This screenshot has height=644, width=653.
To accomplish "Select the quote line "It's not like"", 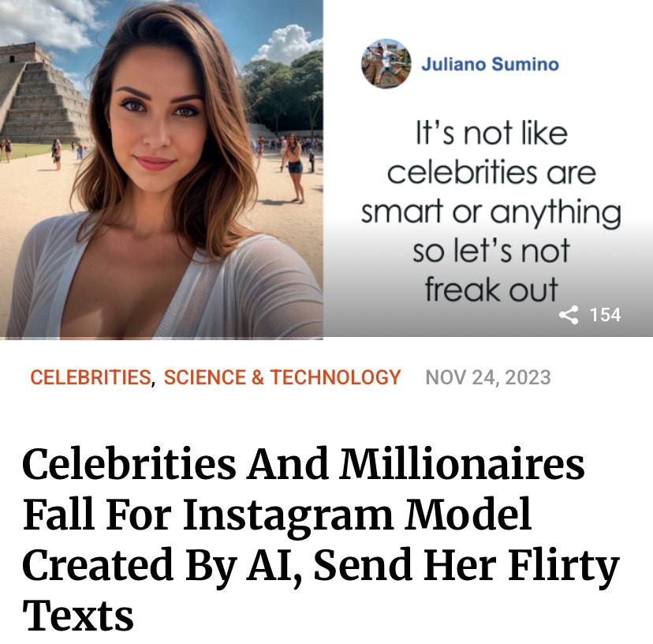I will (x=492, y=134).
